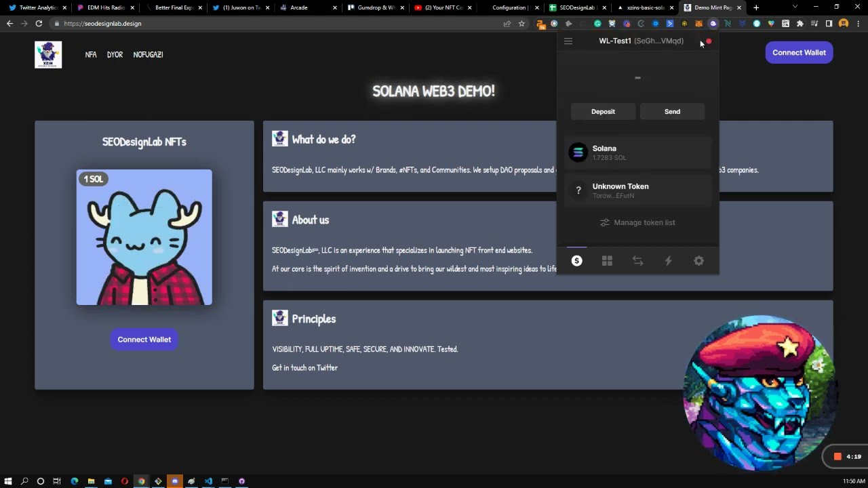The height and width of the screenshot is (488, 868).
Task: Close the Demo Mint Page tab
Action: [739, 7]
